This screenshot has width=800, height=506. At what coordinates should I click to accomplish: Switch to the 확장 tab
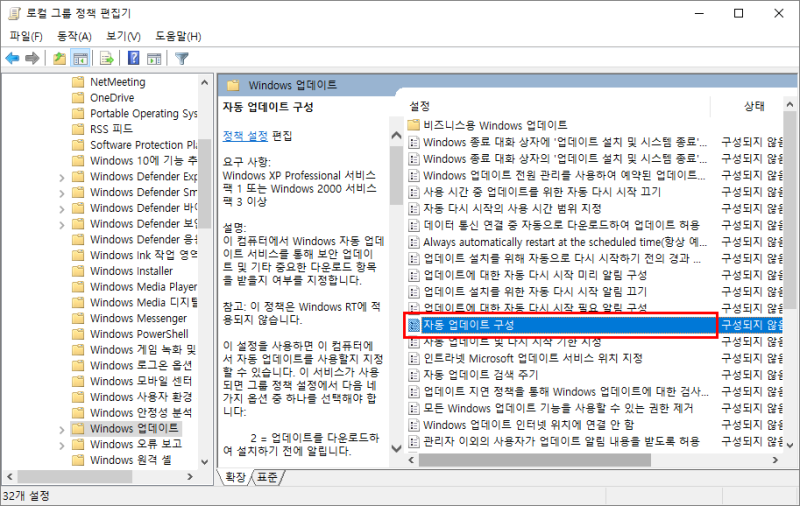pos(235,477)
